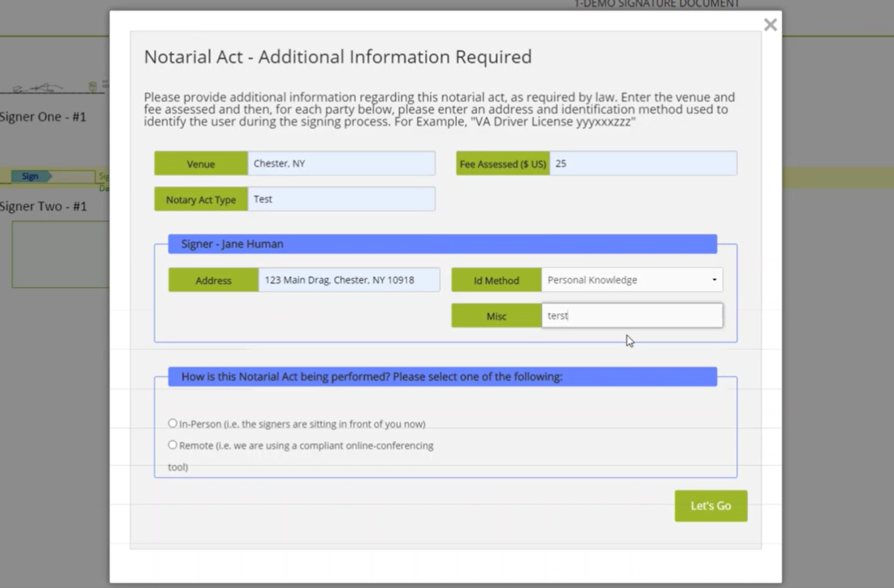Click the green Misc label
This screenshot has height=588, width=894.
click(x=496, y=316)
